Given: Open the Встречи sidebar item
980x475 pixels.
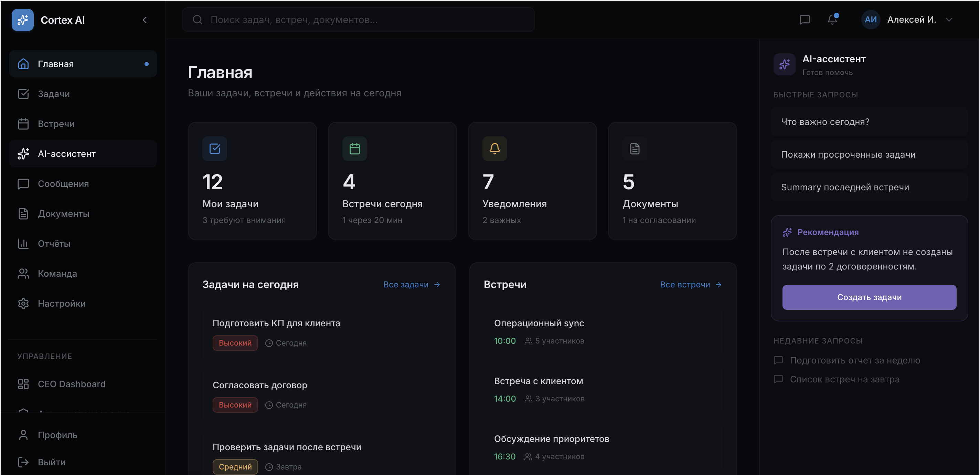Looking at the screenshot, I should click(83, 124).
